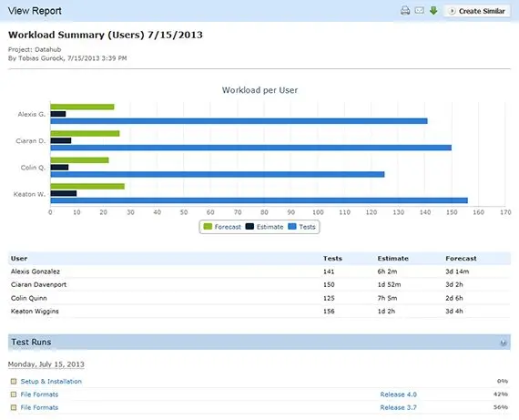Screen dimensions: 519x420
Task: Click the green download arrow icon
Action: pos(433,11)
